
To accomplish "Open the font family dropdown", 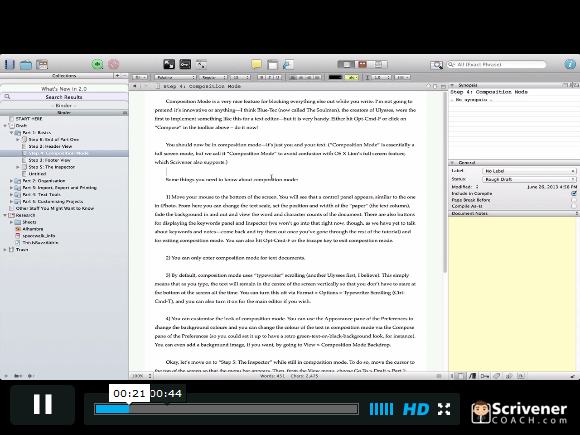I will [175, 77].
